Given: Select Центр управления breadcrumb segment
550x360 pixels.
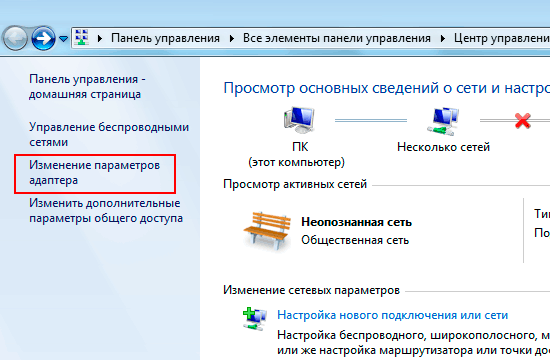Looking at the screenshot, I should click(x=502, y=38).
